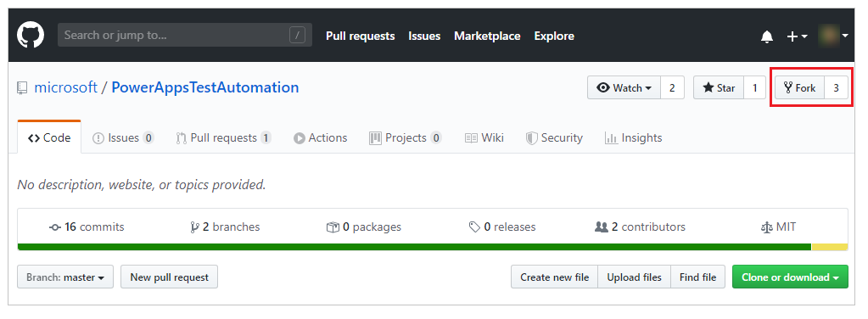This screenshot has height=319, width=868.
Task: Switch to the Security tab
Action: (x=554, y=138)
